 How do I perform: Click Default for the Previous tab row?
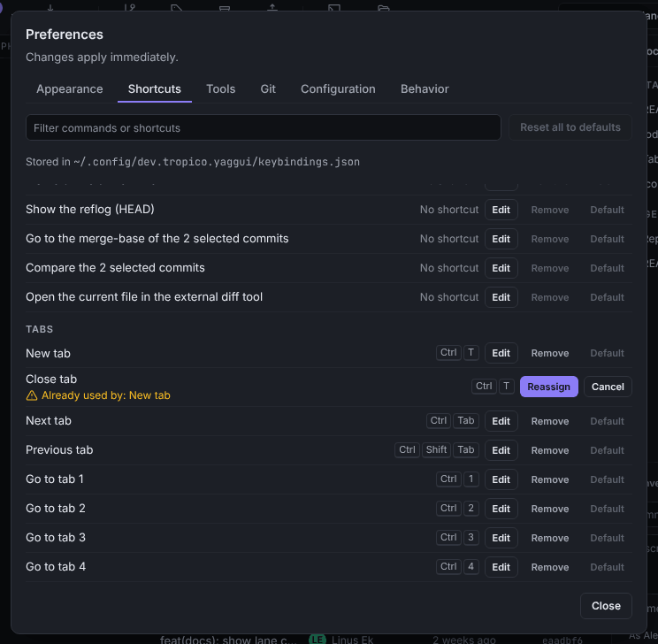608,450
